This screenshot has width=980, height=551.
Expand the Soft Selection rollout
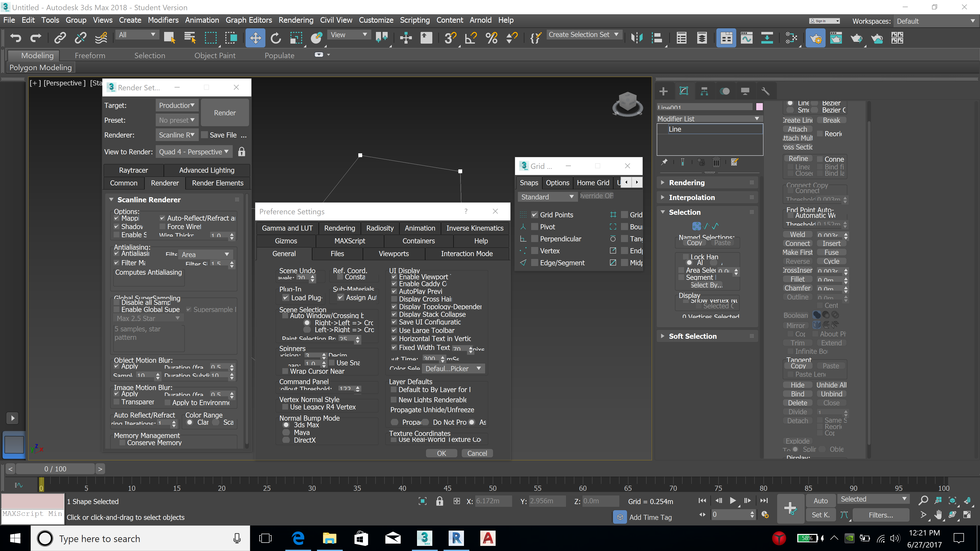[692, 336]
